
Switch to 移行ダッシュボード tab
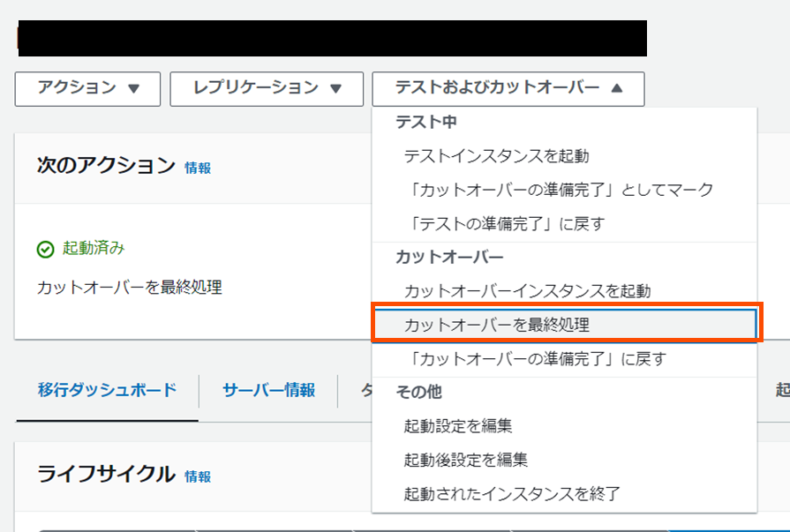pos(107,390)
